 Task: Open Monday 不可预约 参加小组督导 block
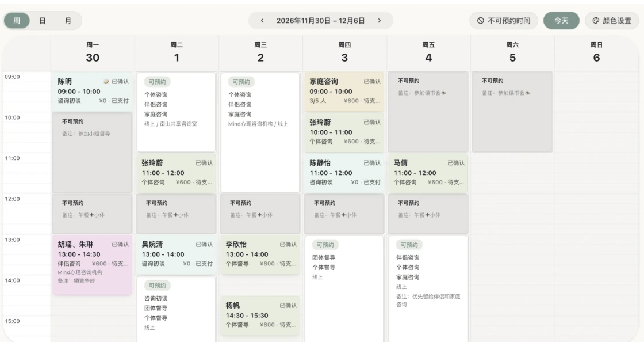tap(93, 153)
